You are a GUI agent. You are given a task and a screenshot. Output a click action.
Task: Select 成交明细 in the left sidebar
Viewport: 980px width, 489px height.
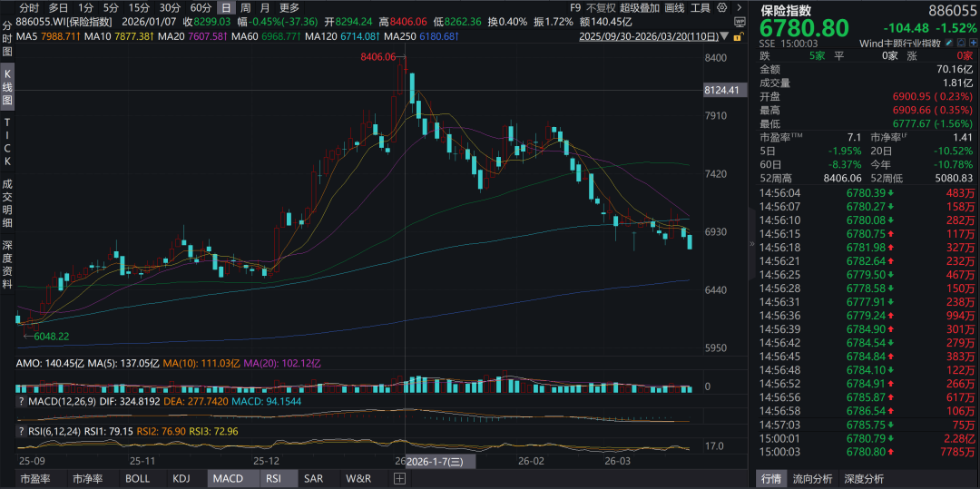click(7, 201)
